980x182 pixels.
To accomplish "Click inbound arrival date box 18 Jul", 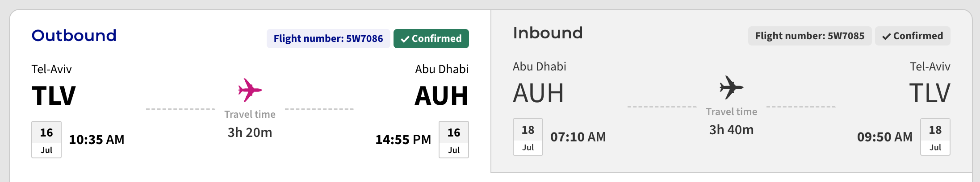I will click(935, 137).
